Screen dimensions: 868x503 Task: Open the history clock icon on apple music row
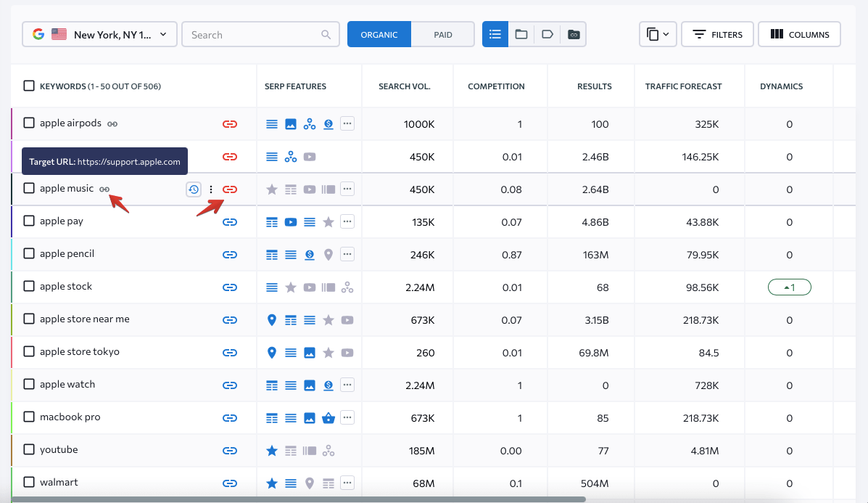[x=193, y=189]
